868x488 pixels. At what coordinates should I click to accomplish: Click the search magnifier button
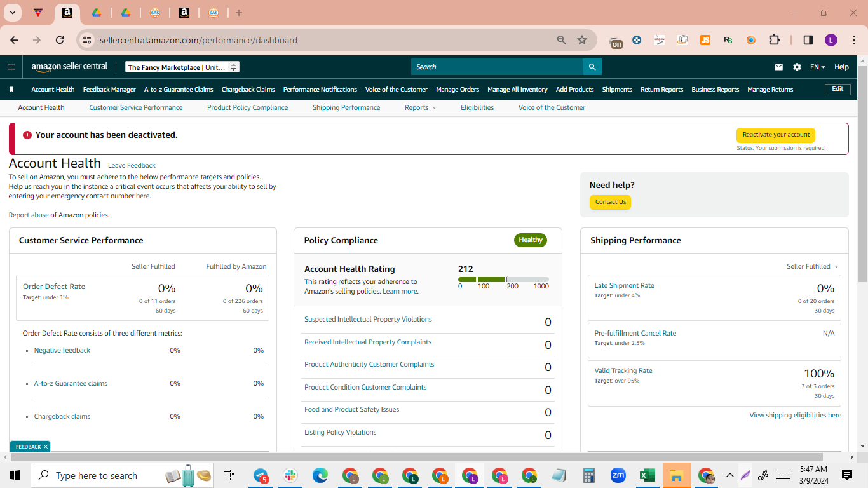pyautogui.click(x=592, y=67)
